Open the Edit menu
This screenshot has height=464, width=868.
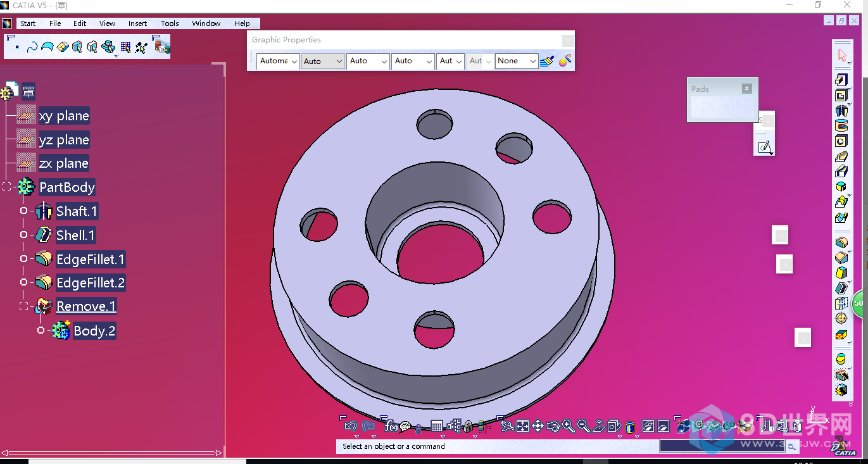click(79, 23)
